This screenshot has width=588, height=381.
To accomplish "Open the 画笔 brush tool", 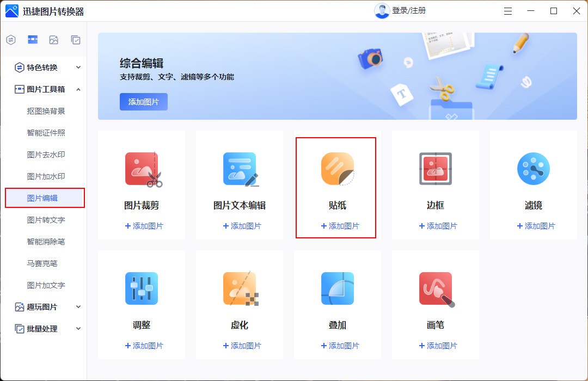I will tap(435, 305).
